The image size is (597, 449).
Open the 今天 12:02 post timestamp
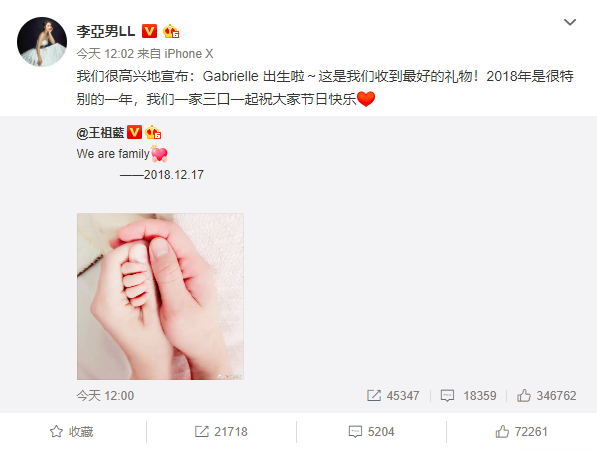pyautogui.click(x=105, y=54)
